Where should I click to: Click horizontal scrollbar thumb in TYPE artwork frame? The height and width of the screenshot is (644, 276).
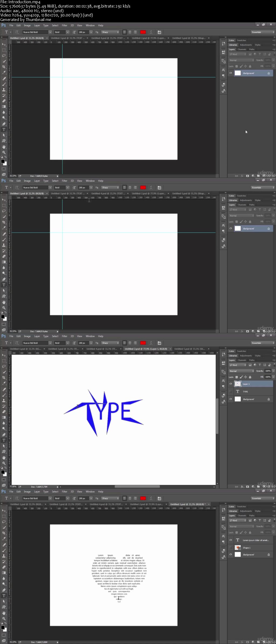tap(137, 487)
